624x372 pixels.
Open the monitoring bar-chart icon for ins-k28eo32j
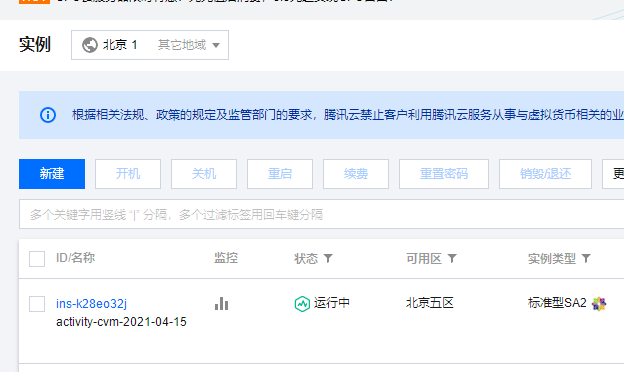pyautogui.click(x=221, y=304)
